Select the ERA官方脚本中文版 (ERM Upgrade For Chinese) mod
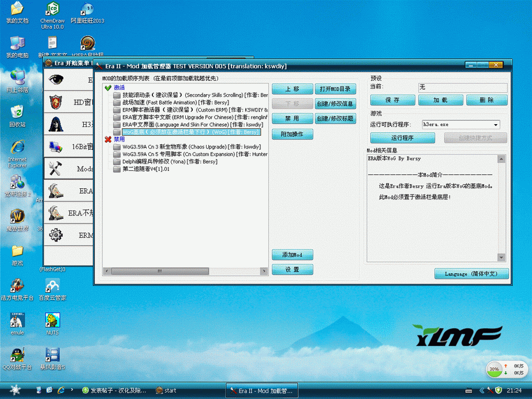This screenshot has height=399, width=532. pyautogui.click(x=195, y=117)
